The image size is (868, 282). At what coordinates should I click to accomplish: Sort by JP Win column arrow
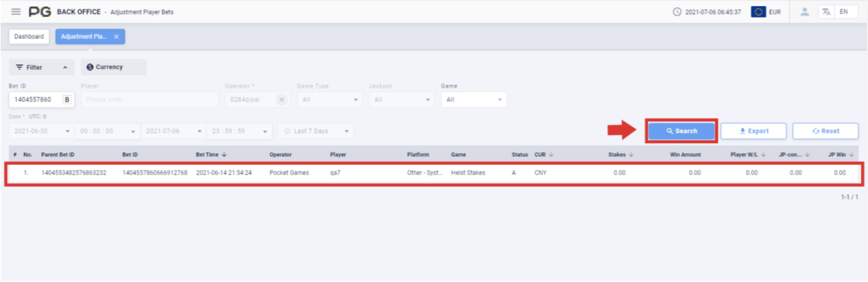(852, 155)
